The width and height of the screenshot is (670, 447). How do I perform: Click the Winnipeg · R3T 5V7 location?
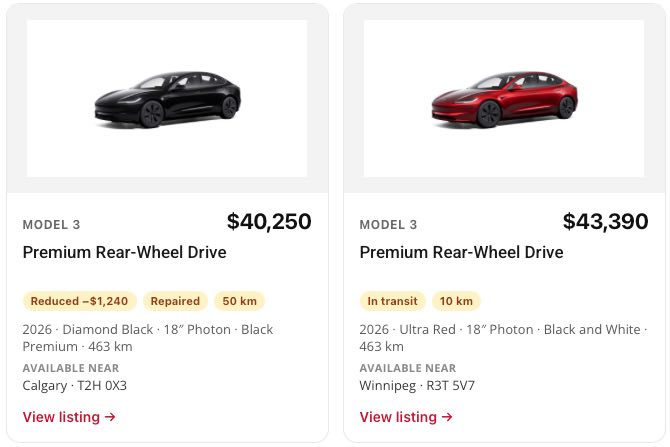[x=417, y=385]
